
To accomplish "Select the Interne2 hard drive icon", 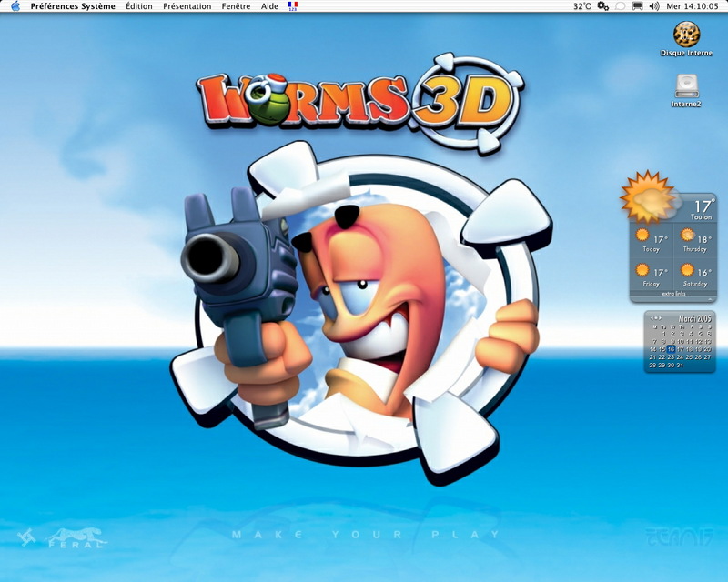I will 686,86.
